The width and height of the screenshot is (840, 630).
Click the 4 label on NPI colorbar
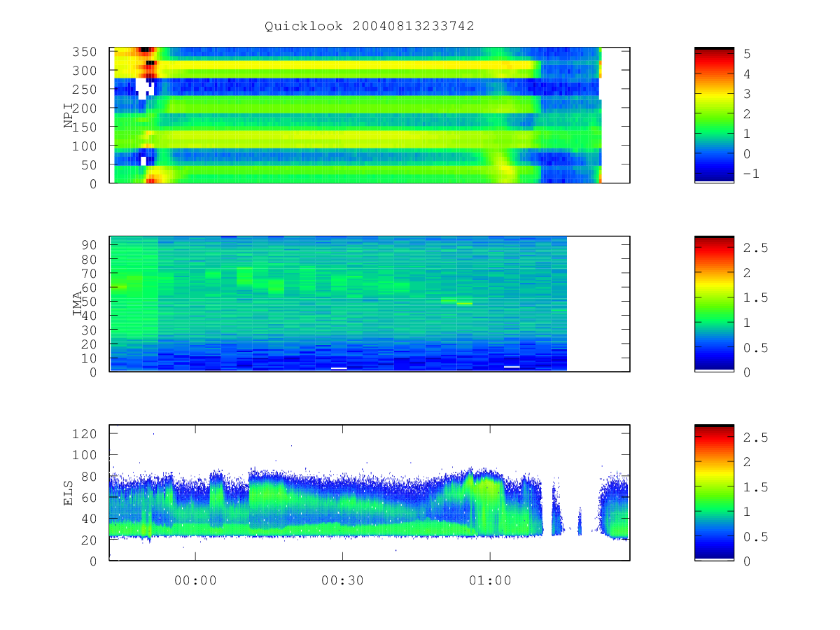coord(747,73)
